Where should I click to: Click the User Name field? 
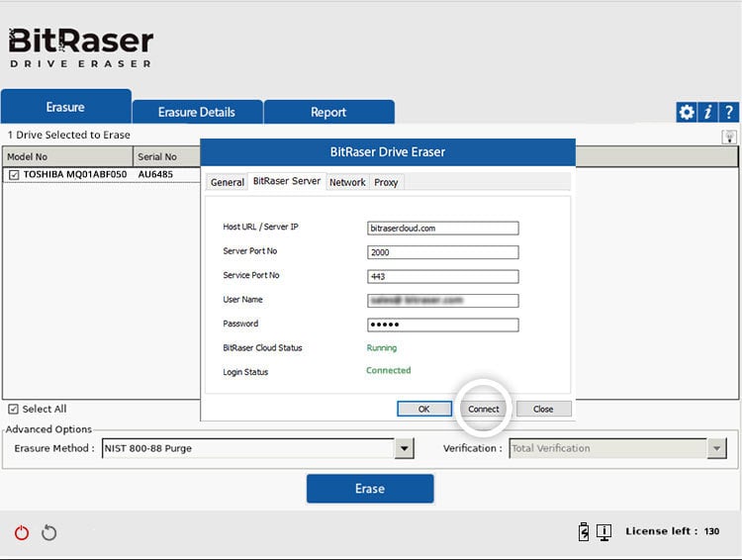(443, 301)
